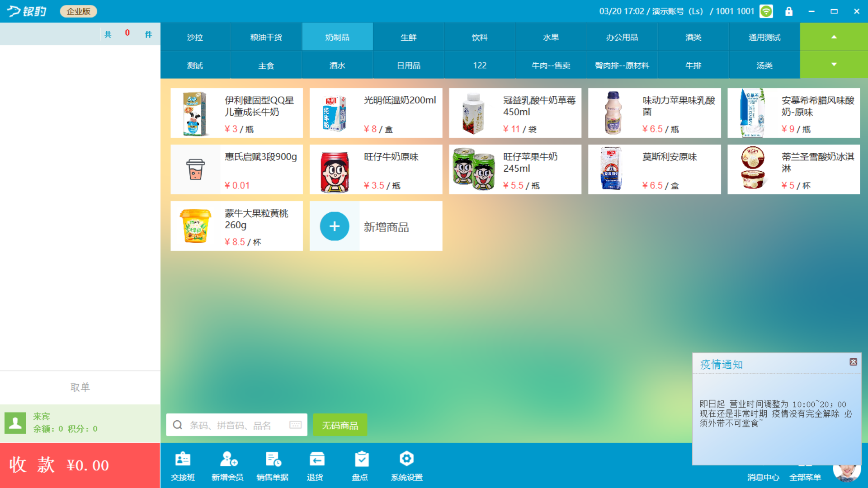Click the barcode/name product search field
This screenshot has width=868, height=488.
[x=231, y=425]
